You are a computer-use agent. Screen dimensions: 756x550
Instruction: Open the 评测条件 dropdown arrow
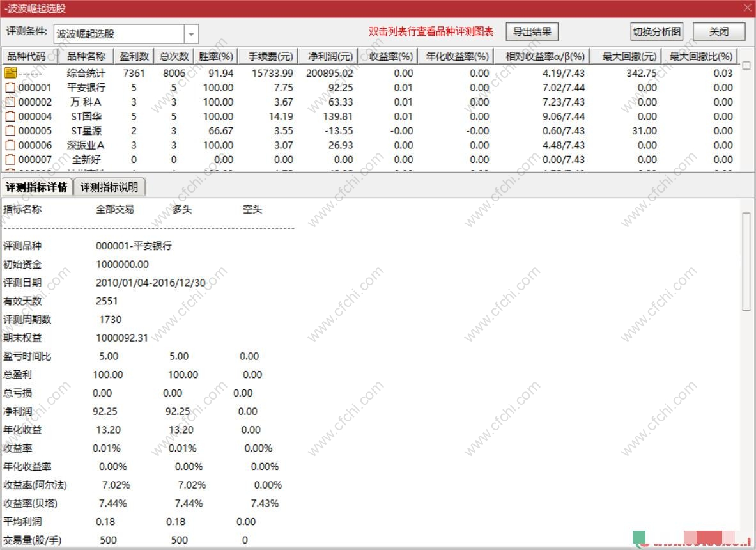(192, 34)
